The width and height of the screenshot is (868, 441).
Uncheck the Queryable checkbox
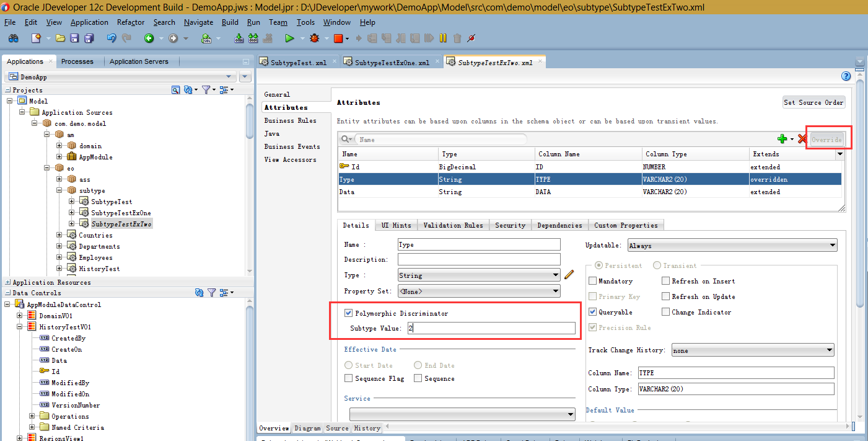pyautogui.click(x=592, y=312)
